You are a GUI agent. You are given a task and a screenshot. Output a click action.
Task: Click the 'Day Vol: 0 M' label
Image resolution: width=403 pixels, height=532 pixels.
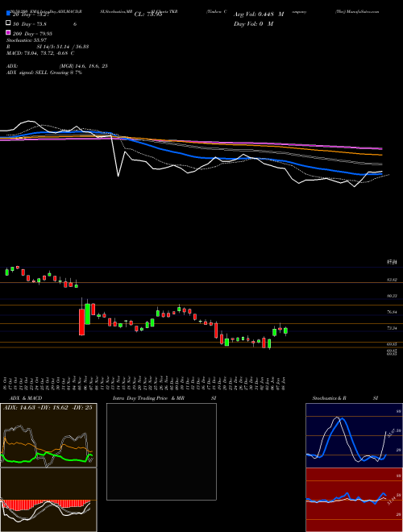coord(253,23)
